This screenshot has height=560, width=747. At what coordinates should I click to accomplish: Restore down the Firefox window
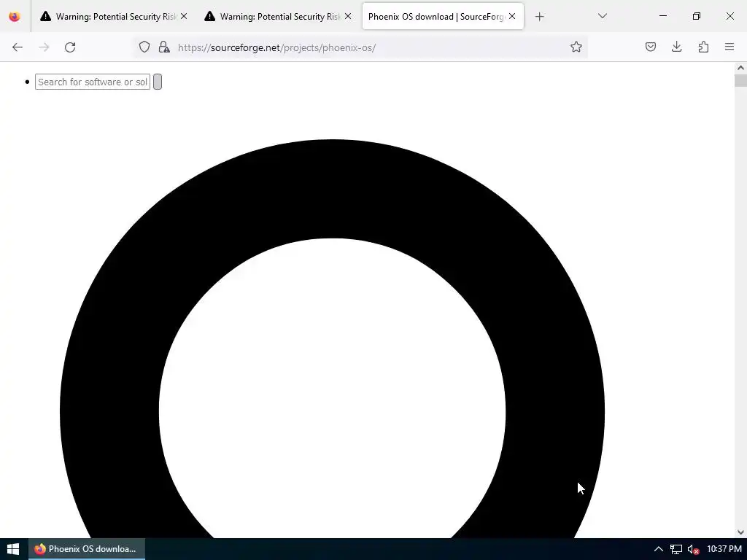point(697,16)
